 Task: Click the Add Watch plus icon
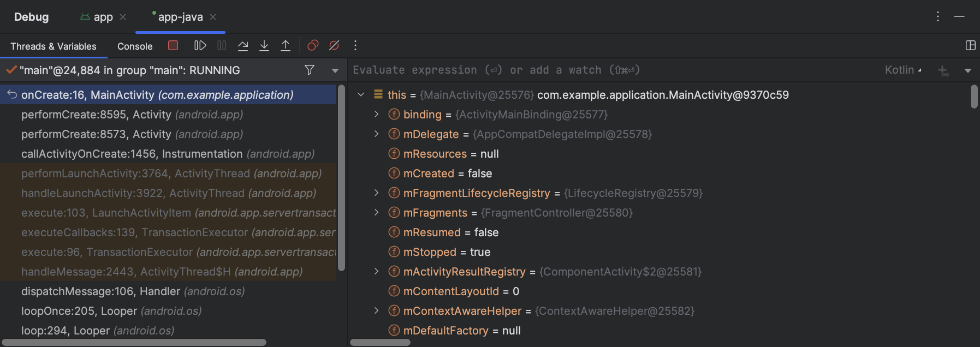click(x=943, y=70)
